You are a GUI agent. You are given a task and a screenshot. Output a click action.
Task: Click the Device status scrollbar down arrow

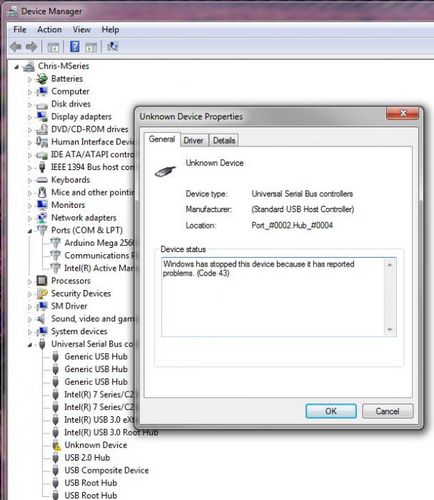[390, 330]
